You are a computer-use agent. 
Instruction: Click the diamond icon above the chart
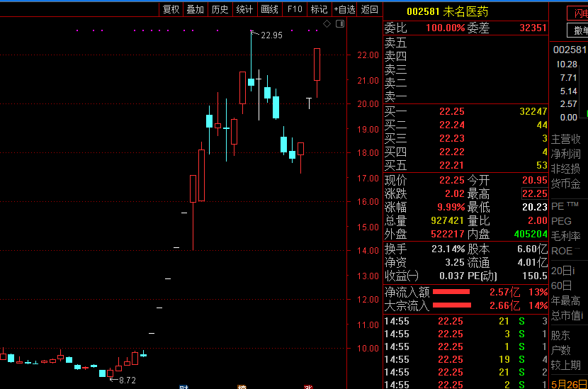(x=327, y=24)
